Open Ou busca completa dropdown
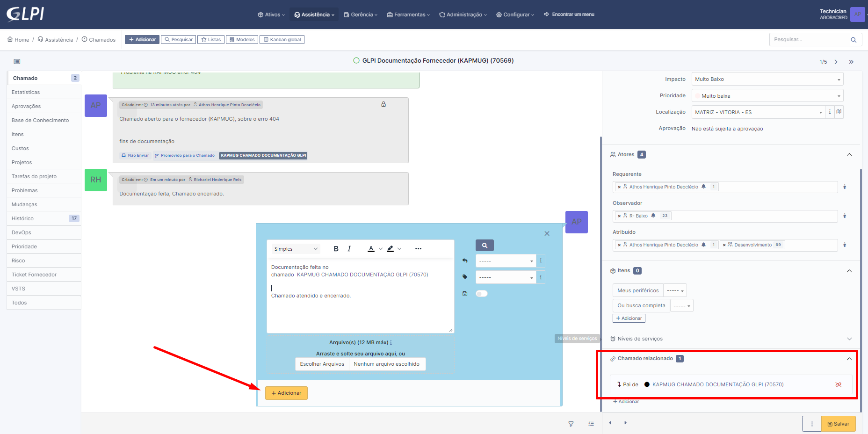Viewport: 868px width, 434px height. click(682, 305)
